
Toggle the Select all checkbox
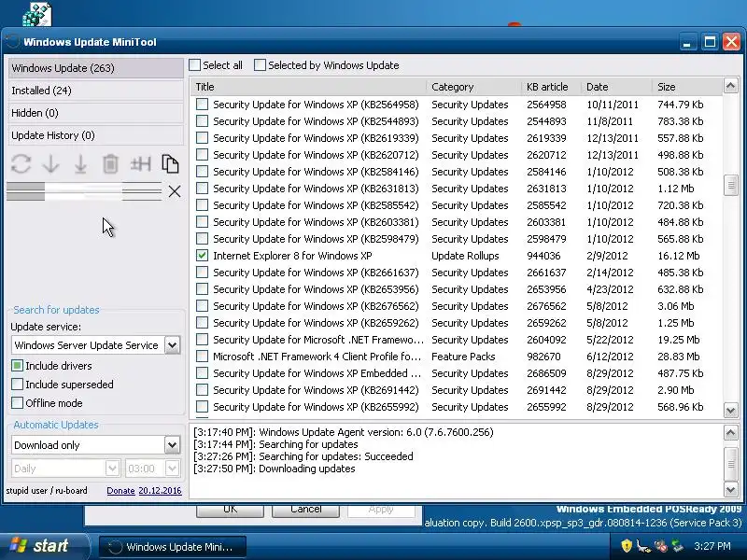pos(195,65)
